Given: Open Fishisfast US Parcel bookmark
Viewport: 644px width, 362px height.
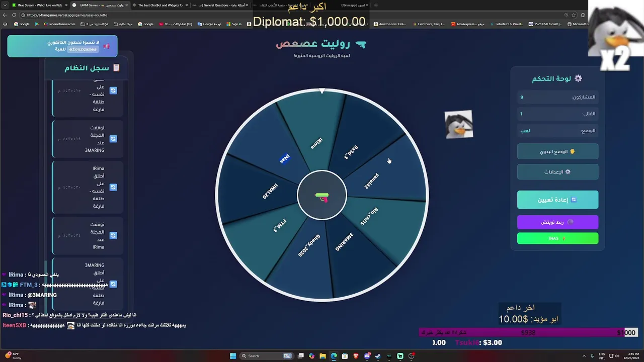Looking at the screenshot, I should point(506,24).
